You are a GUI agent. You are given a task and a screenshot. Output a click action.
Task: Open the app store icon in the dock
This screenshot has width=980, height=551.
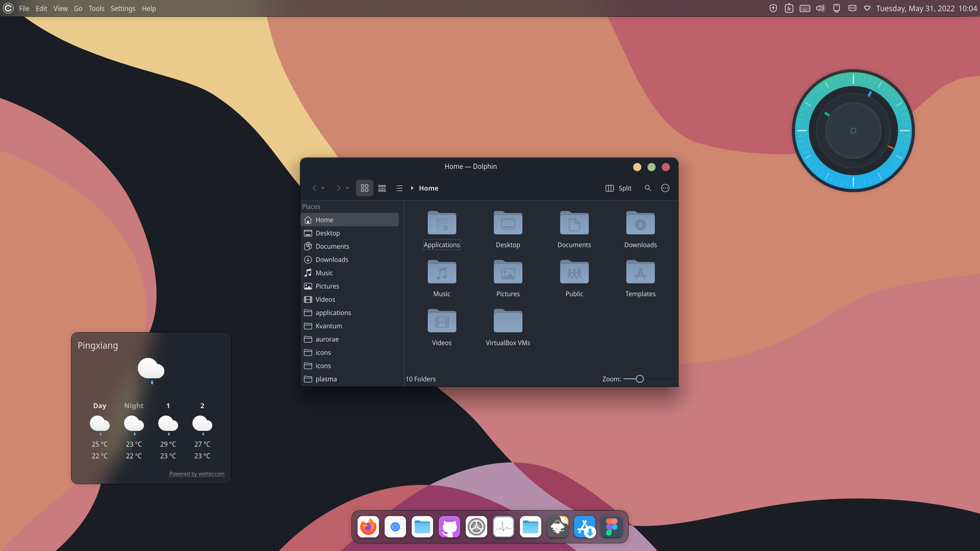click(x=584, y=527)
